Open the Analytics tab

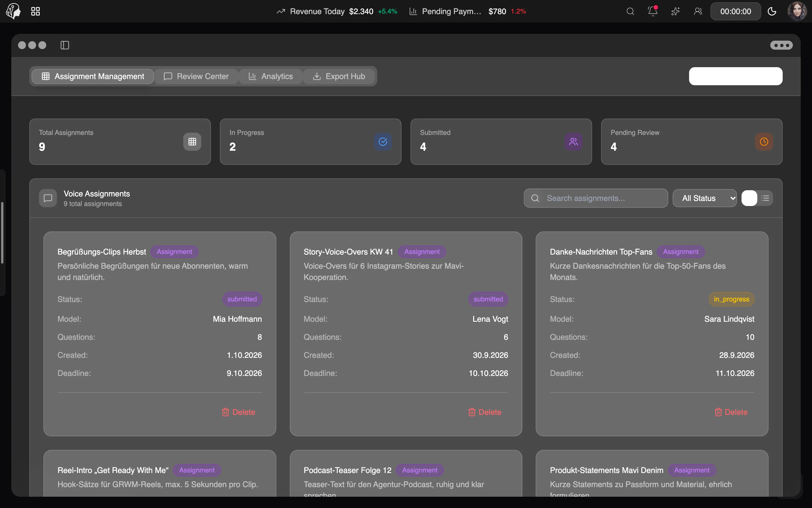270,76
